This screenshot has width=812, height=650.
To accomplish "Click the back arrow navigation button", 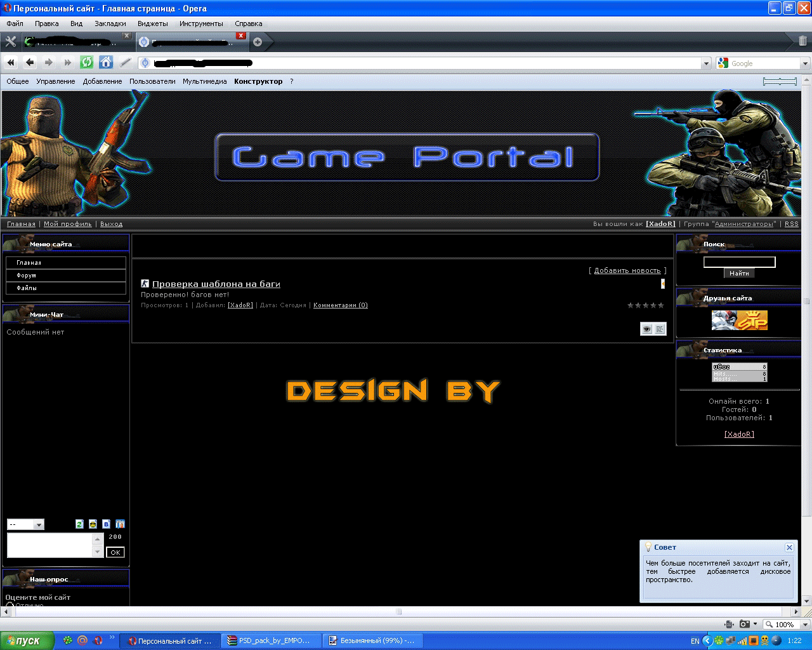I will point(30,62).
